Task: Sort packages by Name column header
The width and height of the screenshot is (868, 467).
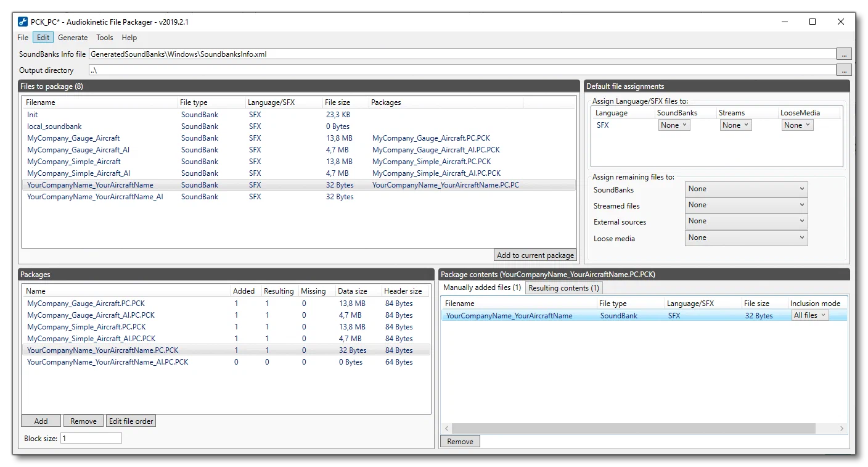Action: (126, 291)
